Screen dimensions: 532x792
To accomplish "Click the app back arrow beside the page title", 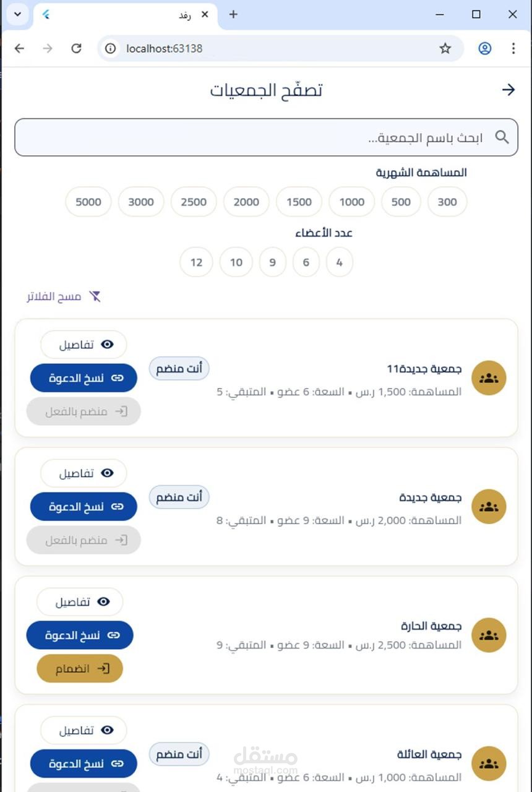I will [x=508, y=90].
